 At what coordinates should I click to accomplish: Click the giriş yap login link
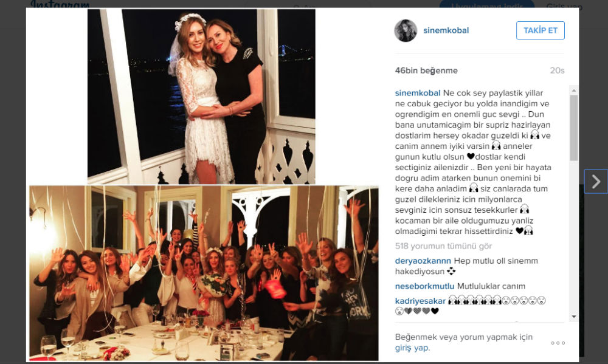pos(412,348)
